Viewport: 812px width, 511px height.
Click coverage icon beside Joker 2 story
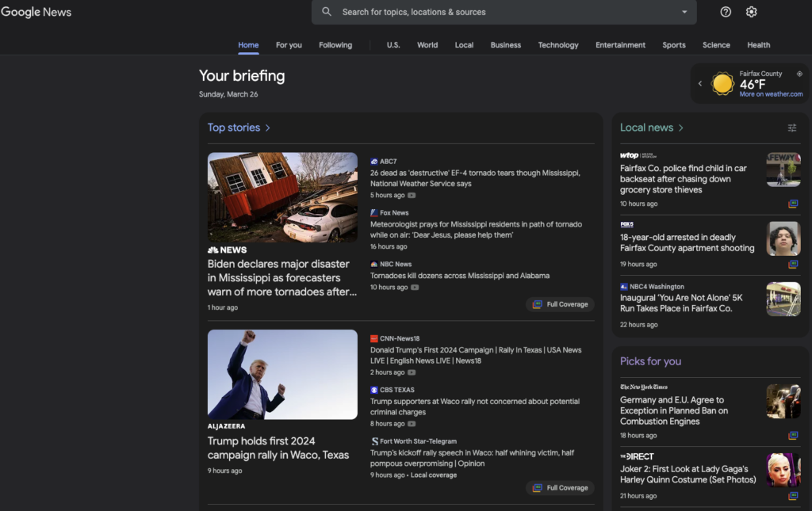[x=792, y=496]
